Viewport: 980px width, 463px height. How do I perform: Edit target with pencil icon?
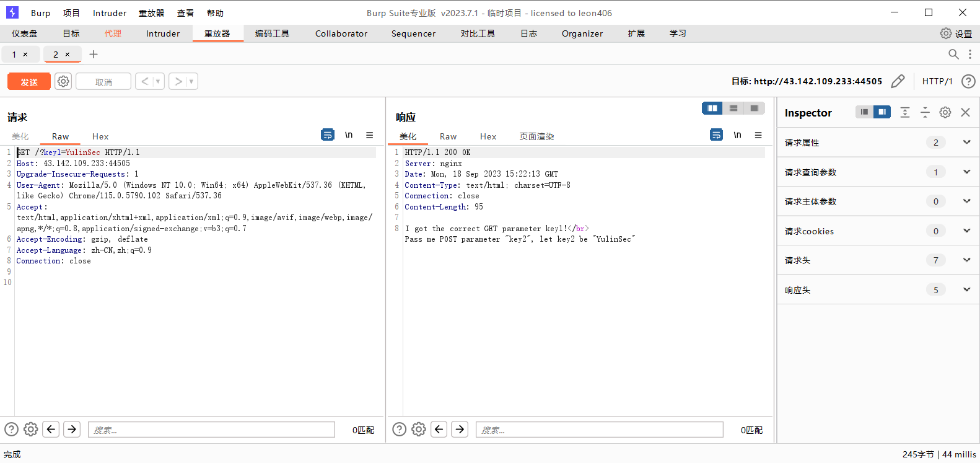coord(898,81)
